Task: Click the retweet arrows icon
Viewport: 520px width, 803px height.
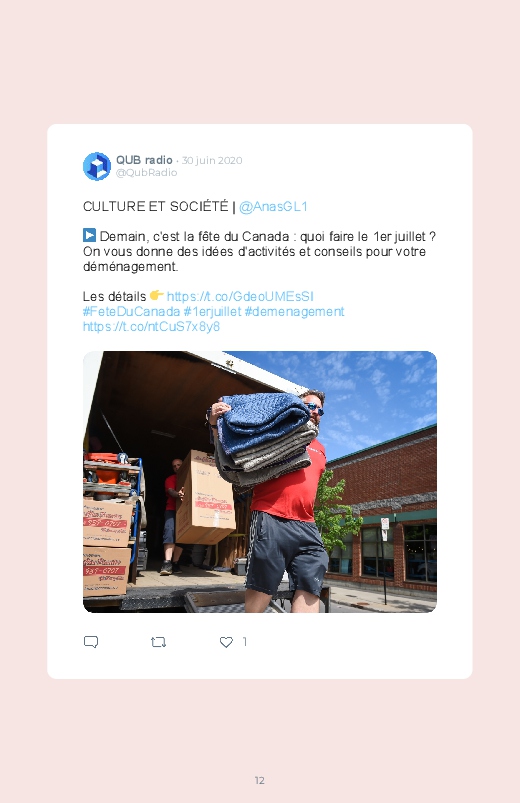Action: tap(158, 642)
